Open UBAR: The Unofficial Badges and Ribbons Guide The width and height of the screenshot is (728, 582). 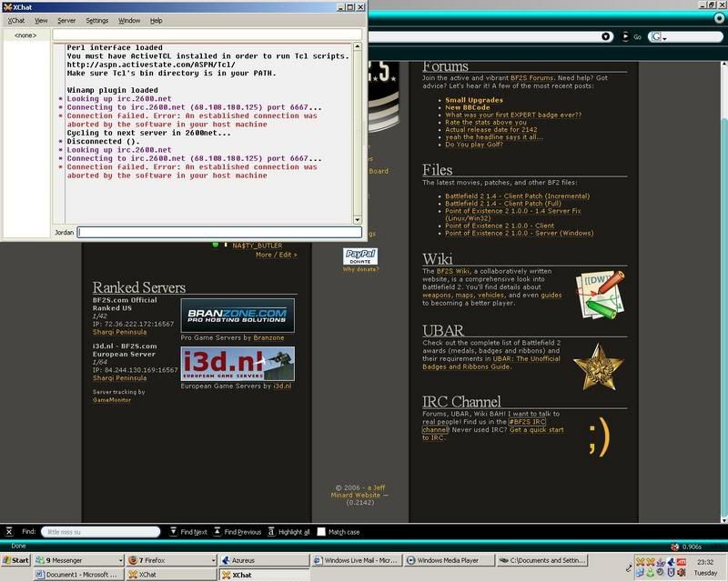[x=491, y=363]
